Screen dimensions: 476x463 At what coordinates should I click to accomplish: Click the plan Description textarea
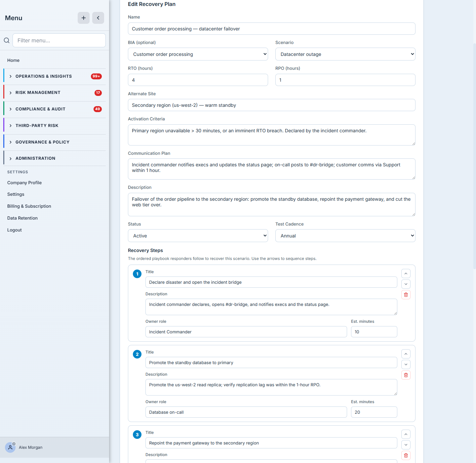[272, 205]
